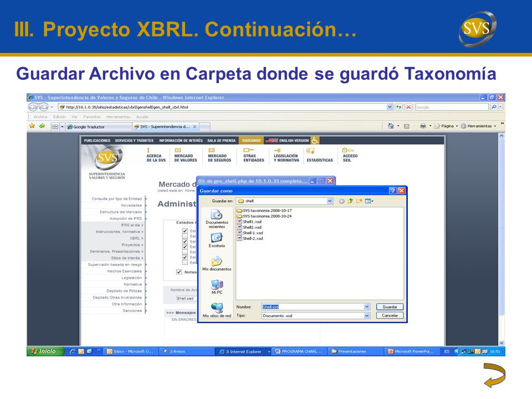
Task: Click the browser Forward arrow button
Action: 43,107
